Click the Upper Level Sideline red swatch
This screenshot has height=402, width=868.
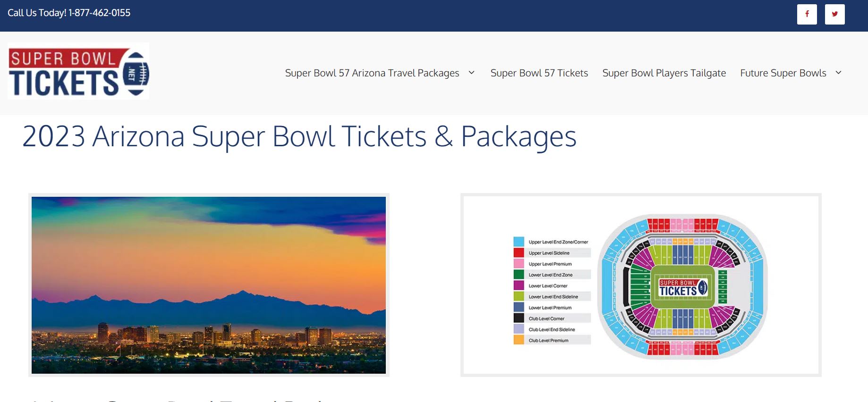(519, 252)
